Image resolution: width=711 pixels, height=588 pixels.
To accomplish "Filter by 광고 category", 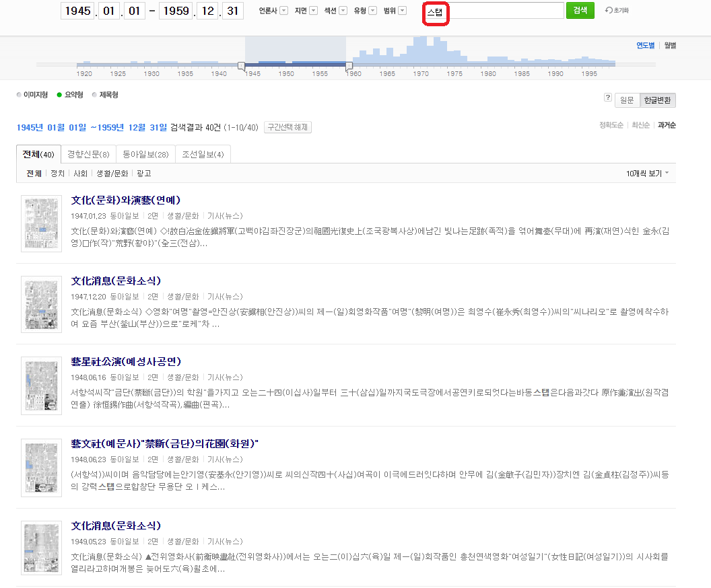I will (x=143, y=174).
